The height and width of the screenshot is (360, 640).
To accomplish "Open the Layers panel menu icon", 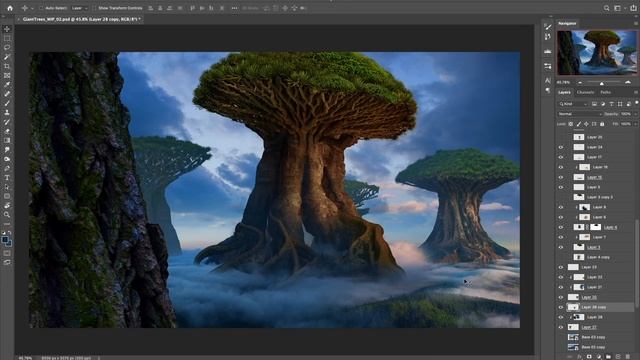I will coord(636,93).
